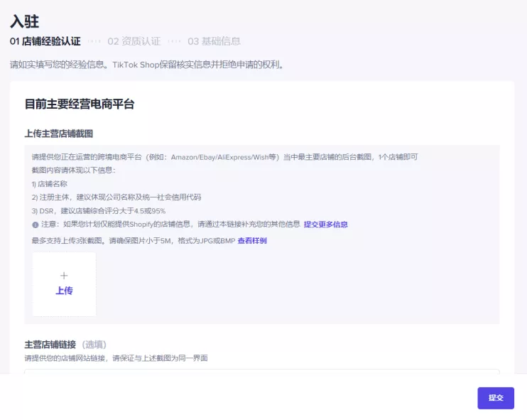Image resolution: width=527 pixels, height=420 pixels.
Task: Click the 提交 submit button
Action: (x=496, y=398)
